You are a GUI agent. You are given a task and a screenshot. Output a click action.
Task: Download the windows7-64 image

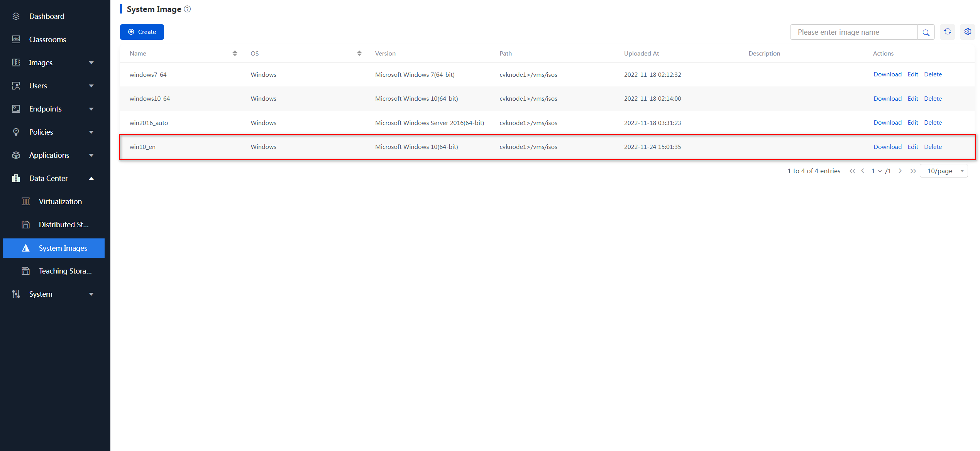pos(887,74)
